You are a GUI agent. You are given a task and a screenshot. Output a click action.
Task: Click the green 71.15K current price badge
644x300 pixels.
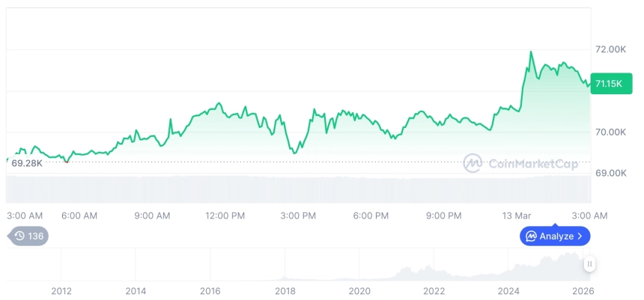click(607, 84)
